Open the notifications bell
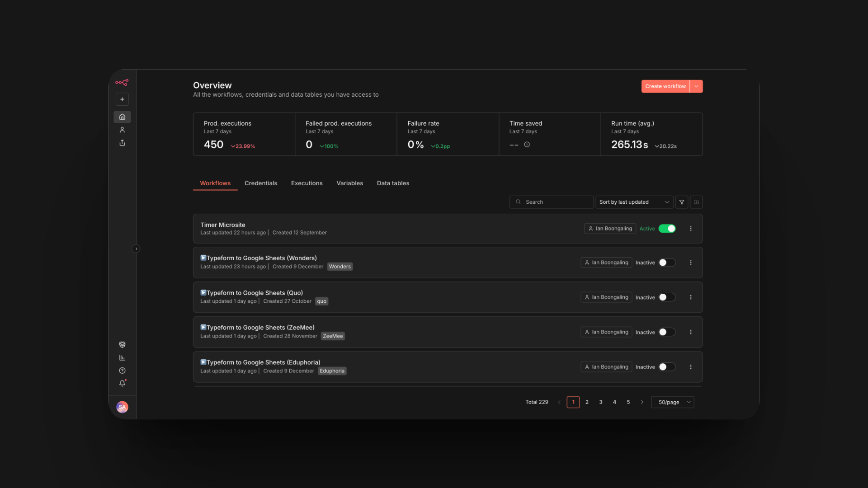The height and width of the screenshot is (488, 868). click(x=122, y=383)
